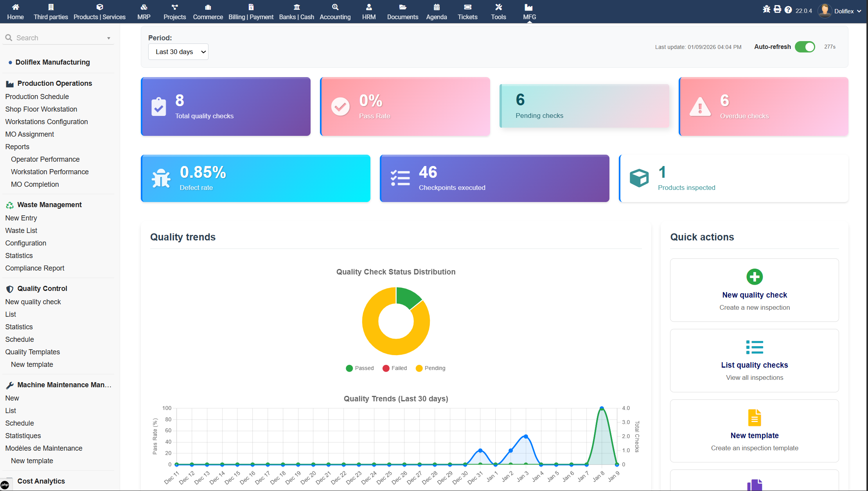
Task: Click the List quality checks list icon
Action: tap(754, 347)
